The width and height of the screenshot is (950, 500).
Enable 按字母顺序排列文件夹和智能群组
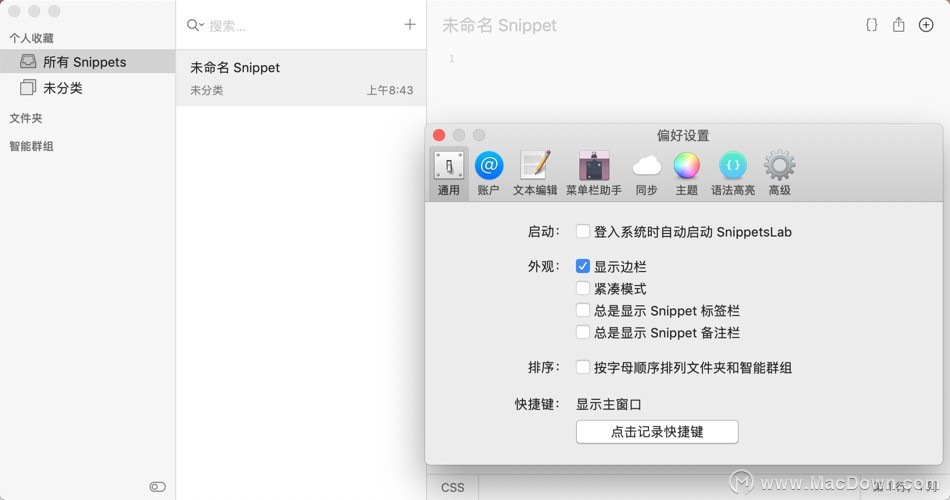[x=582, y=367]
